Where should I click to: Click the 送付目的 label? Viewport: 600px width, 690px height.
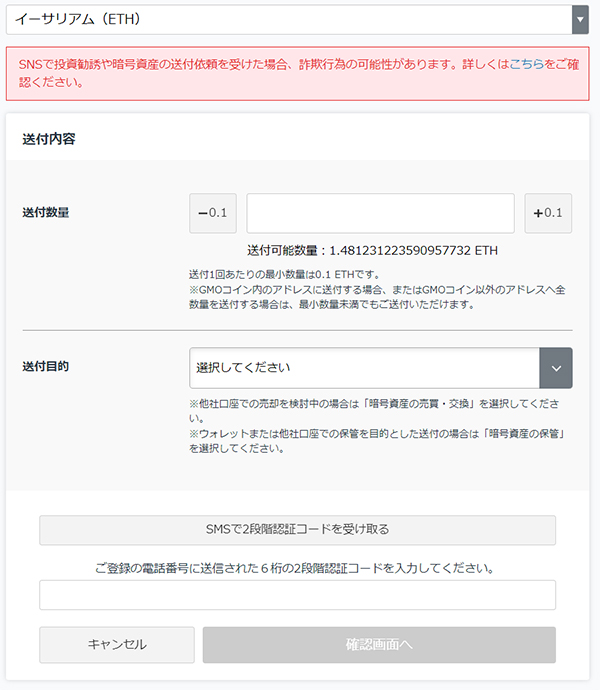46,366
